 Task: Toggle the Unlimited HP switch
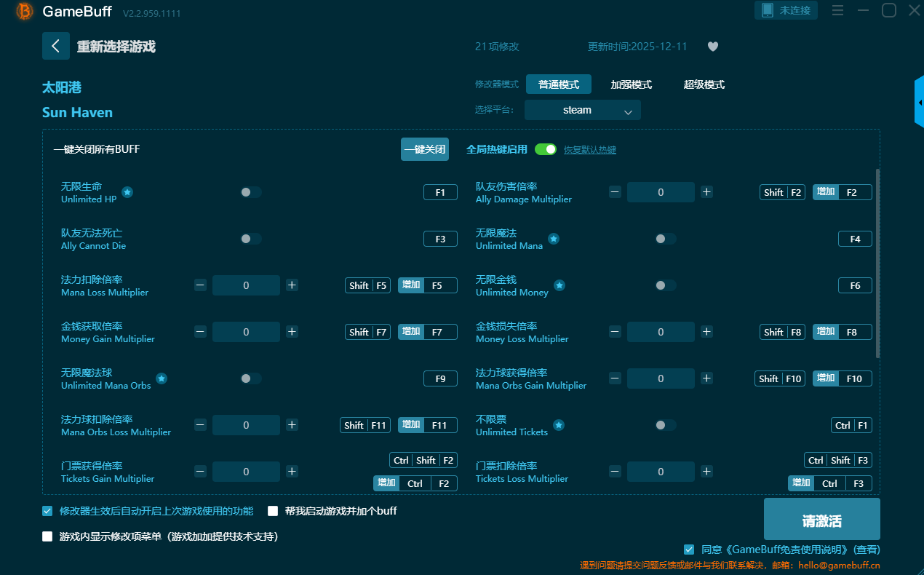tap(251, 192)
